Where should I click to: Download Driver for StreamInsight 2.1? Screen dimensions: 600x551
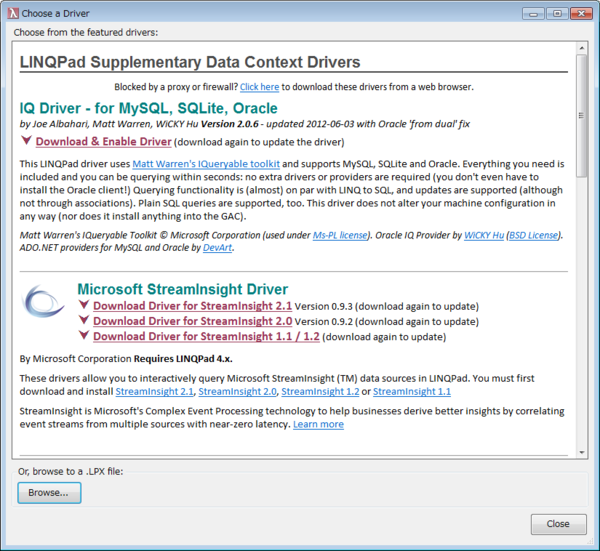pos(192,306)
